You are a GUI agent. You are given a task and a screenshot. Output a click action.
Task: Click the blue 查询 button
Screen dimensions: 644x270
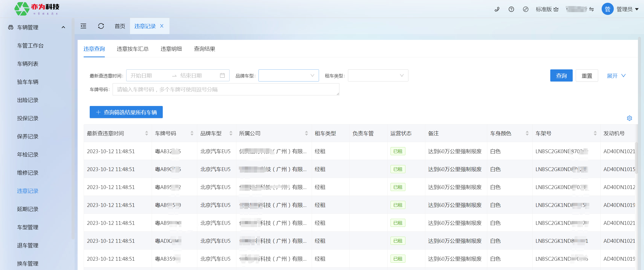click(561, 75)
